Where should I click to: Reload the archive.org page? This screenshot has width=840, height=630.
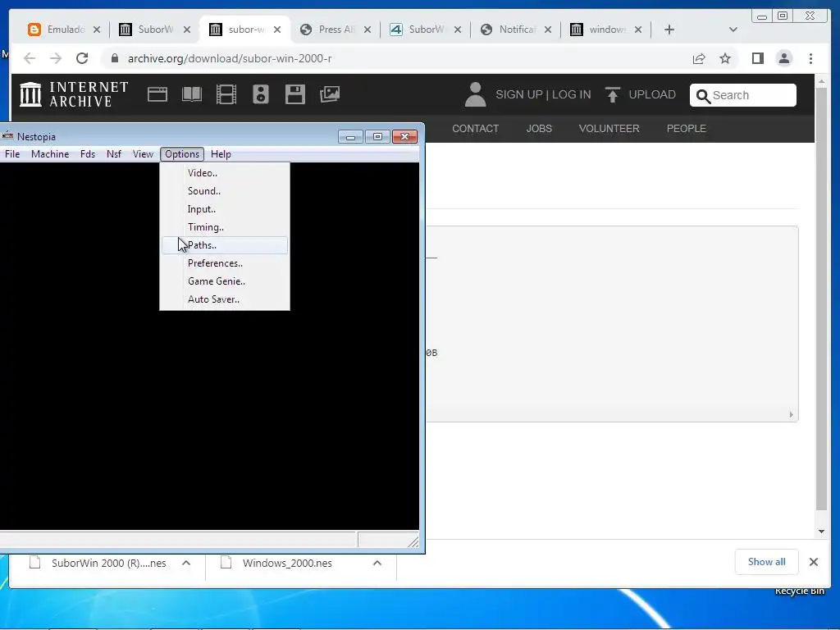click(x=82, y=58)
